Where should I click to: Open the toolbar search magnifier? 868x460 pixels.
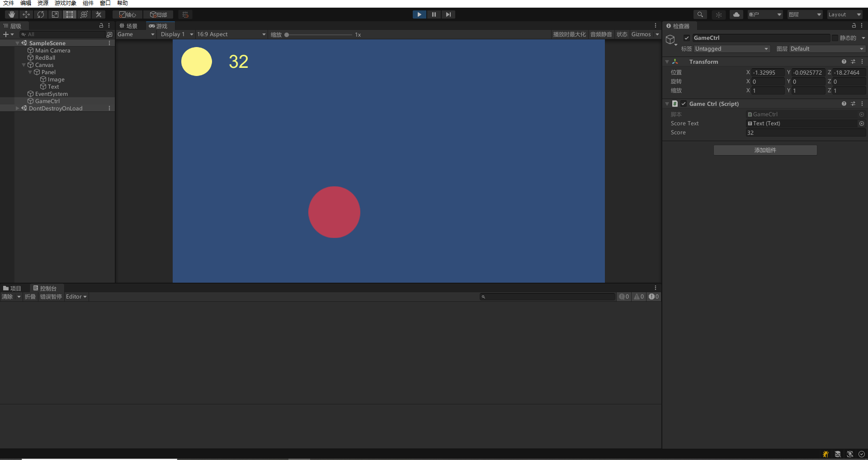[x=700, y=14]
